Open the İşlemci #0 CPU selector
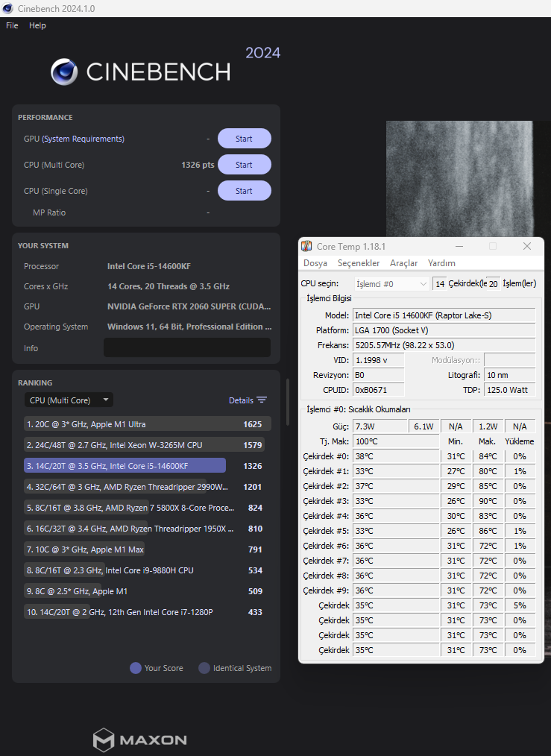This screenshot has height=756, width=551. [391, 284]
